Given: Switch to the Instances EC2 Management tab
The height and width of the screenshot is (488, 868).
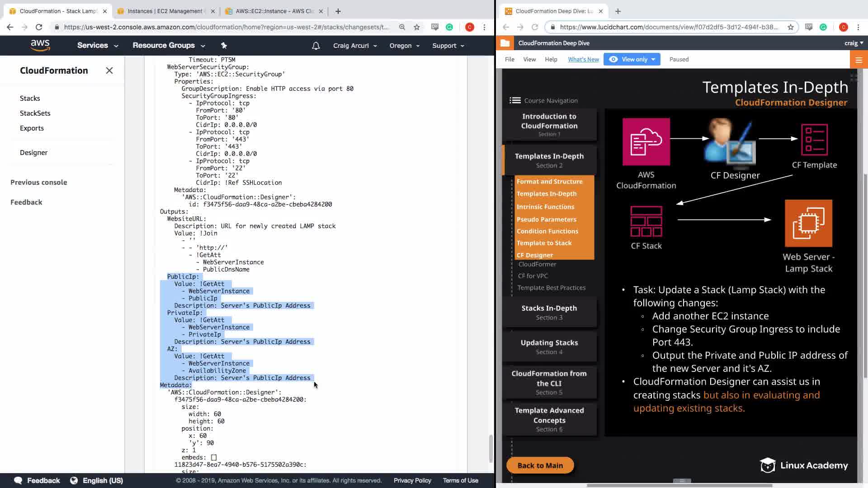Looking at the screenshot, I should pos(165,11).
